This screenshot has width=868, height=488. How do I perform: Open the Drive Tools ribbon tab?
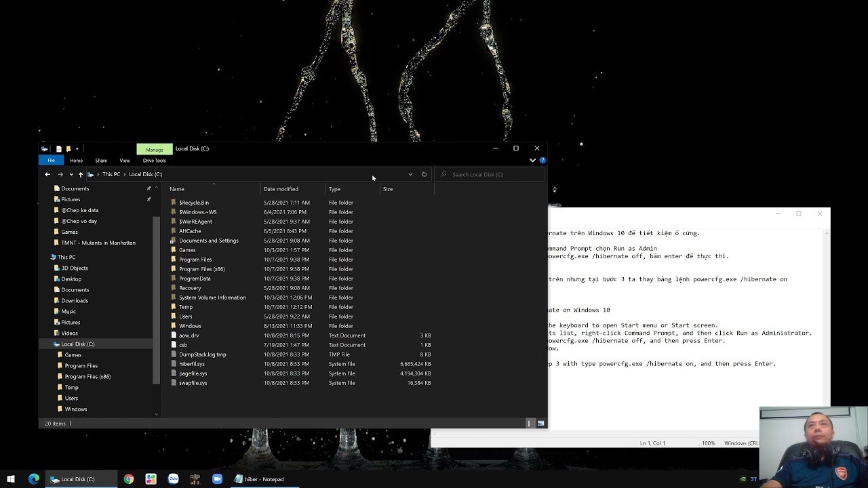[x=154, y=161]
